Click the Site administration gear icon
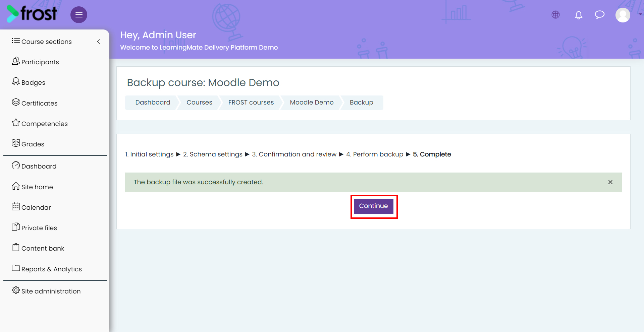Image resolution: width=644 pixels, height=332 pixels. pos(16,290)
